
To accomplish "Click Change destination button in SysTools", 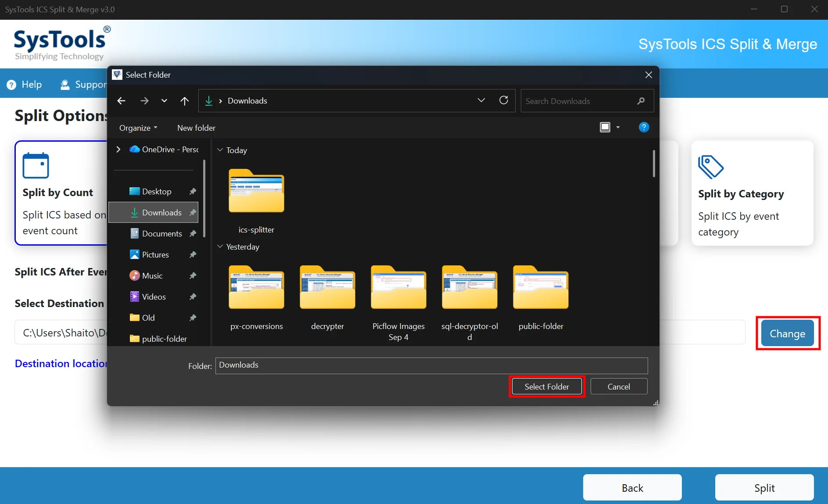I will point(788,333).
